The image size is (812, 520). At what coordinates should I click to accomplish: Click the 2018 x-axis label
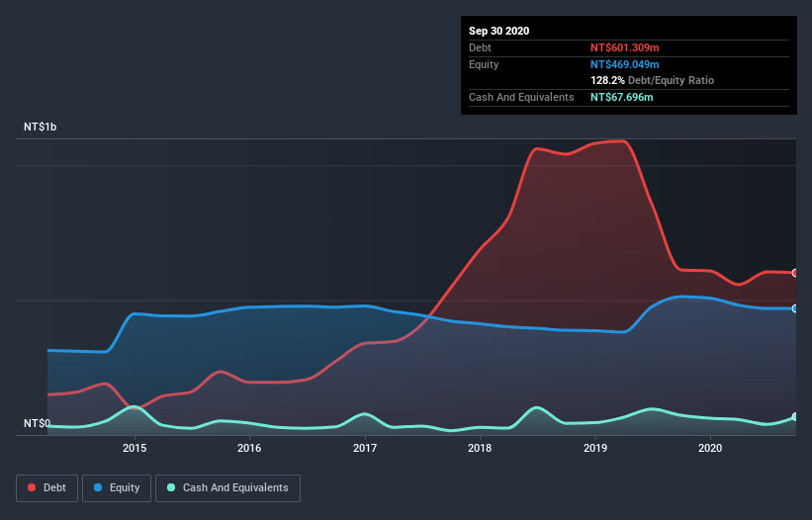coord(480,448)
